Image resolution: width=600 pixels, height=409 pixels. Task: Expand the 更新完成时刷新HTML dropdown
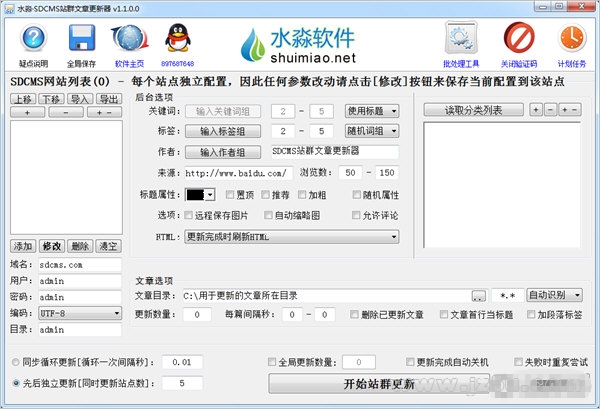point(292,237)
